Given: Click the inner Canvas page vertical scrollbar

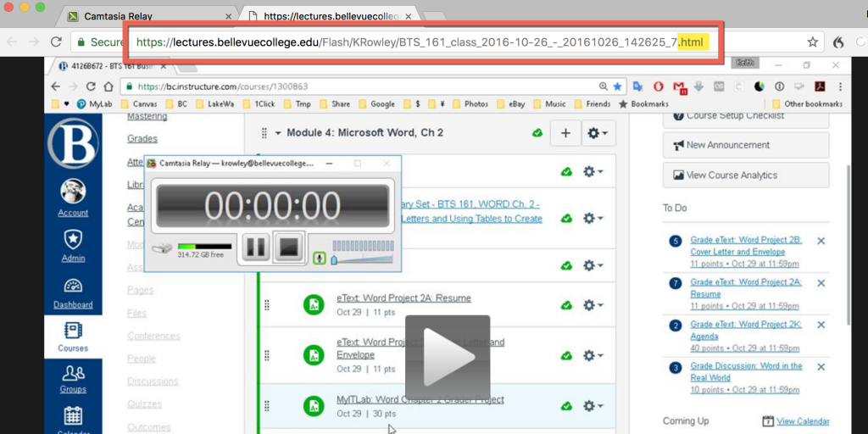Looking at the screenshot, I should pyautogui.click(x=848, y=243).
